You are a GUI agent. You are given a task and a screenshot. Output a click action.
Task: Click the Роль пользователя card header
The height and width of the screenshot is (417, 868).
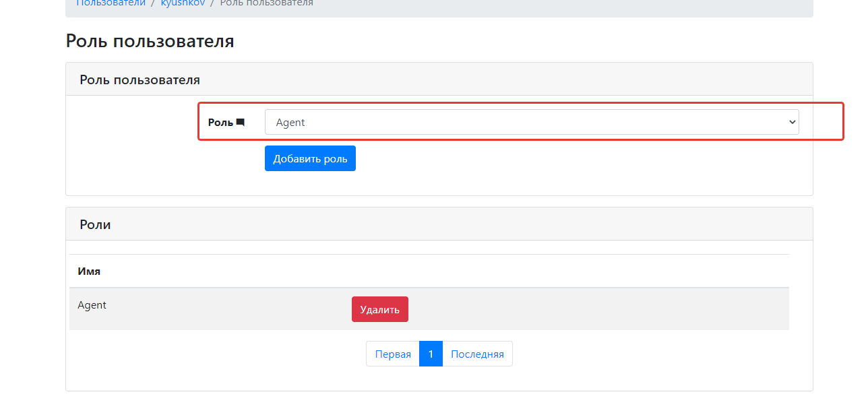pyautogui.click(x=139, y=79)
